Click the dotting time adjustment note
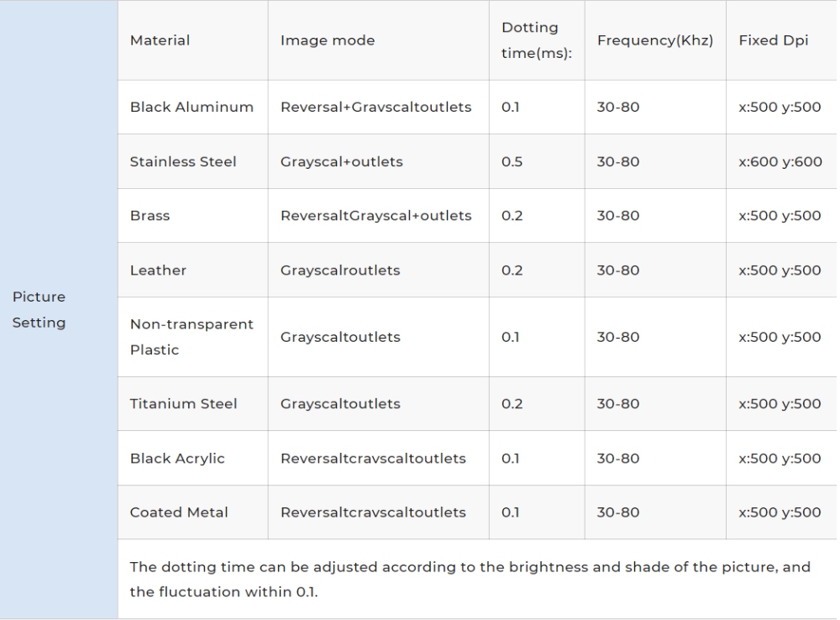Image resolution: width=840 pixels, height=620 pixels. (470, 579)
